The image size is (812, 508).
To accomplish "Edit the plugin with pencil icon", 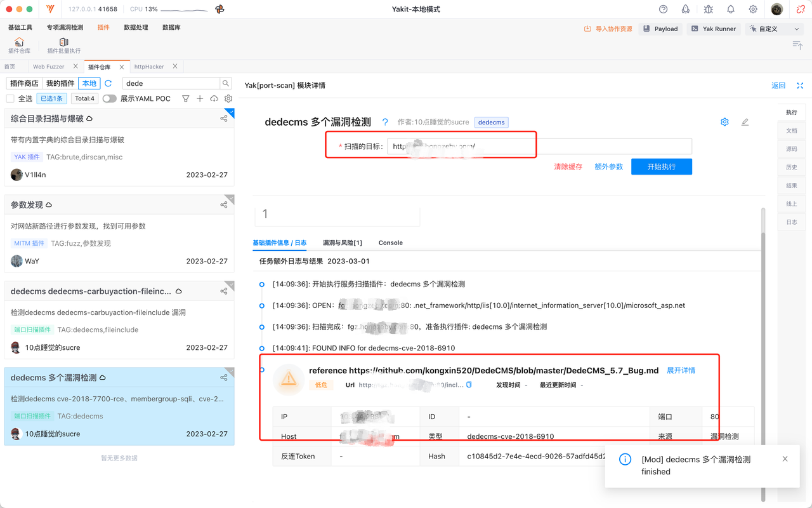I will (x=745, y=122).
